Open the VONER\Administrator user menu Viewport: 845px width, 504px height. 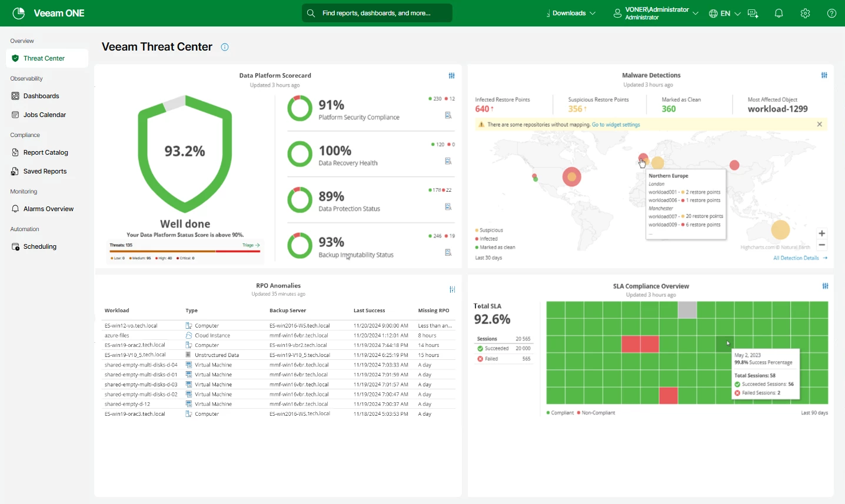[656, 14]
